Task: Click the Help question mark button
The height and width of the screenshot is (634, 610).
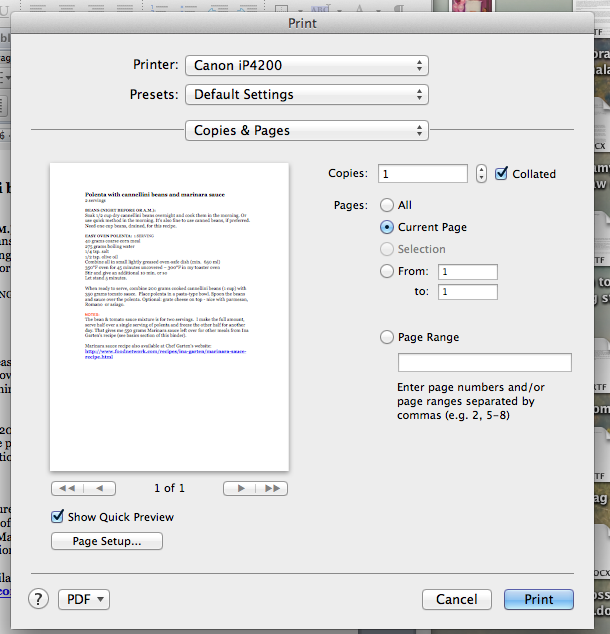Action: click(x=39, y=599)
